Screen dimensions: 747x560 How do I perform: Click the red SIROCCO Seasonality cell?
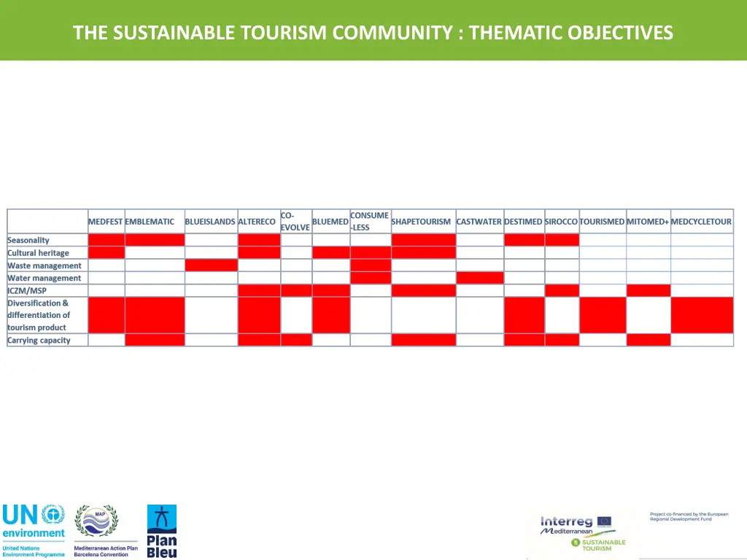point(562,240)
